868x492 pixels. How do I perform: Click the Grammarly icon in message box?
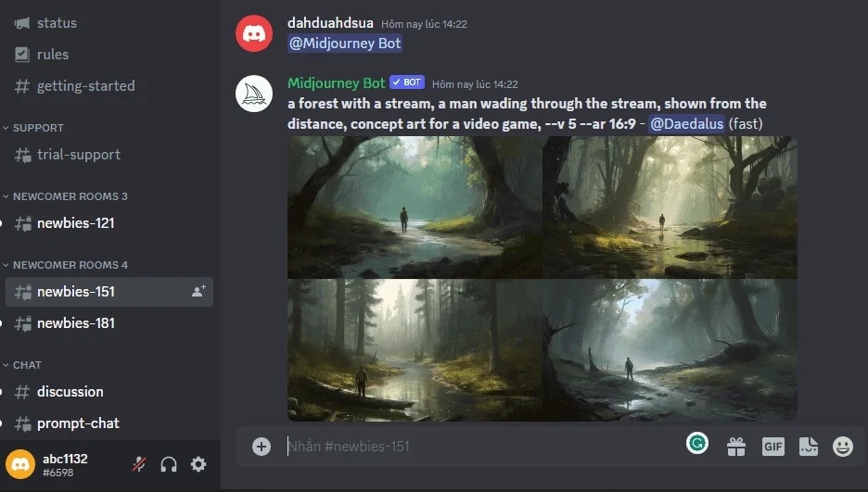coord(697,443)
